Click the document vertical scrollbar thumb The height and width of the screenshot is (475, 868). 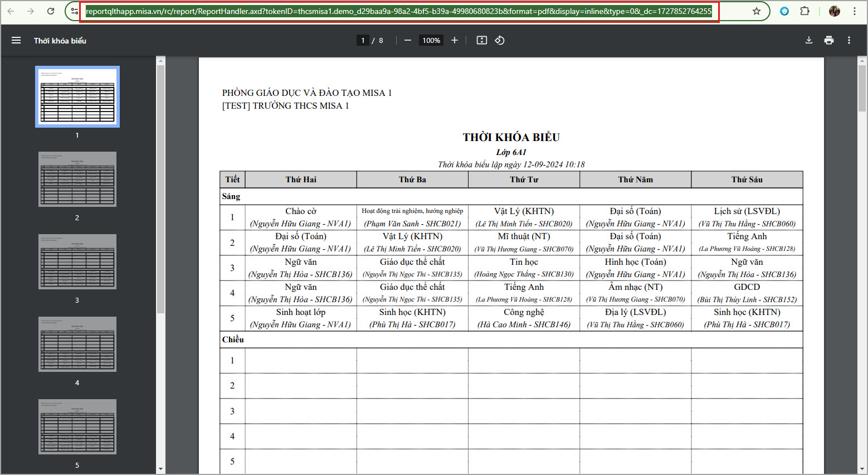coord(862,89)
